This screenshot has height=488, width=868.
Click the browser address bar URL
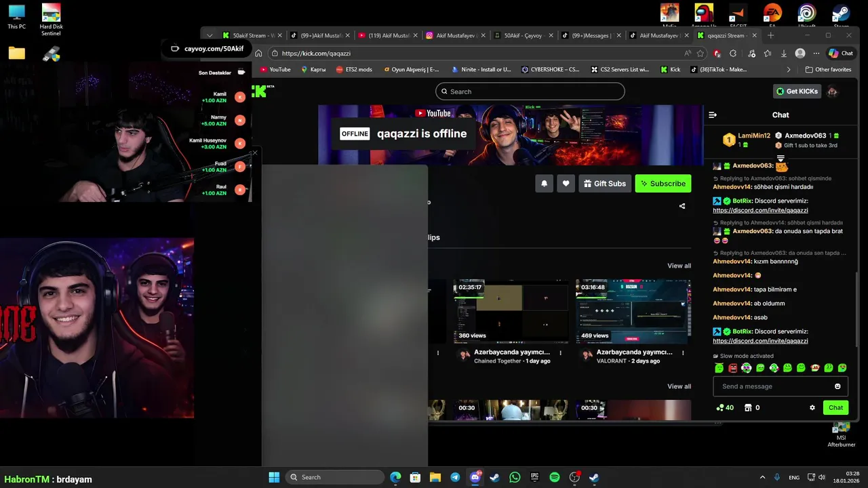[x=316, y=54]
